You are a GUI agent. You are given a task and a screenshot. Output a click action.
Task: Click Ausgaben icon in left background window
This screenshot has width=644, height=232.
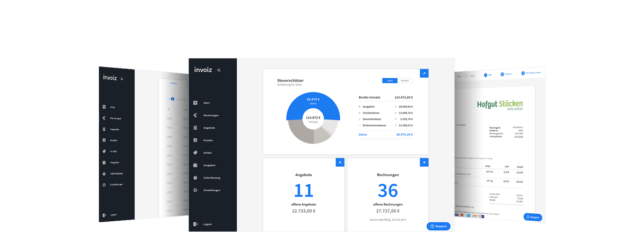pos(104,162)
